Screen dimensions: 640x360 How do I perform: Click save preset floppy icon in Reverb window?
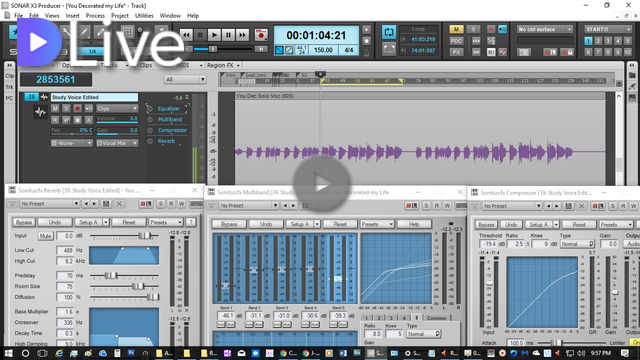[x=106, y=204]
